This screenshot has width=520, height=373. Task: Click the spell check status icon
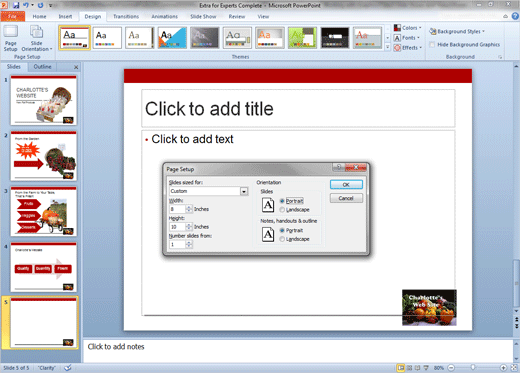click(x=68, y=368)
